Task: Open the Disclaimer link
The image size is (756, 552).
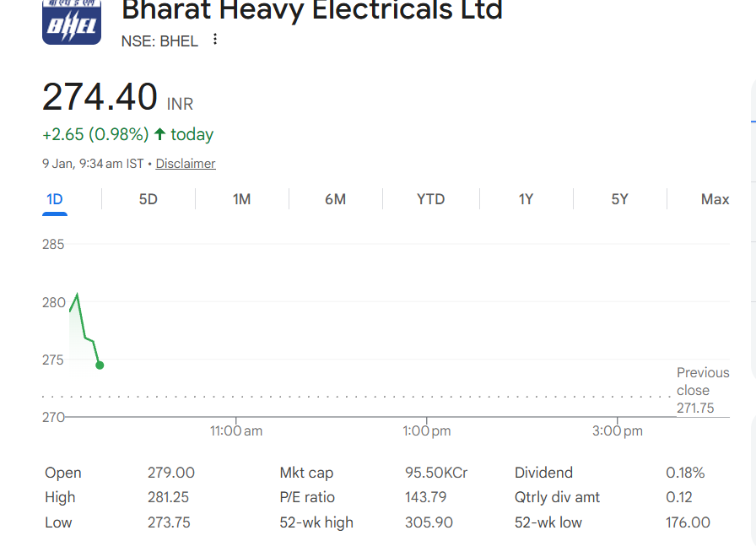Action: [x=186, y=164]
